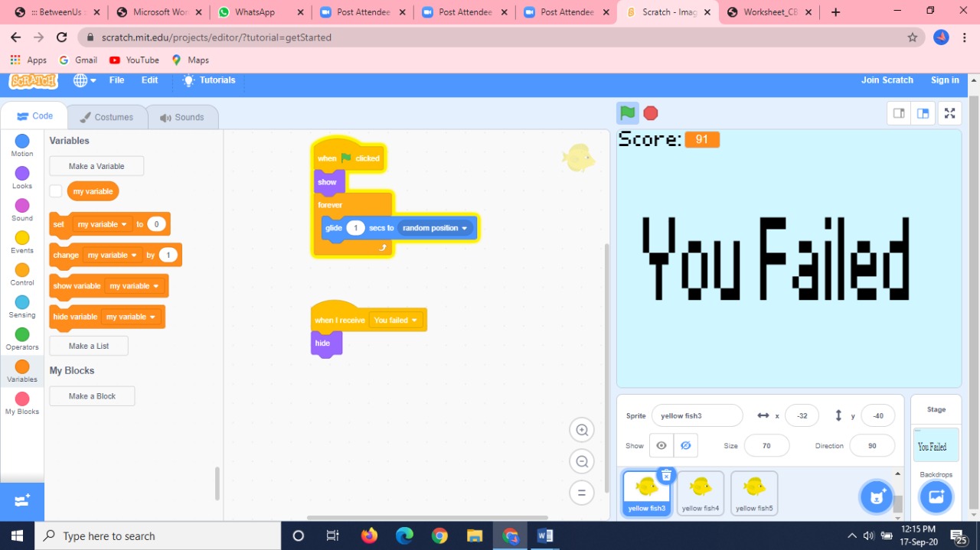Edit the sprite Size field
Viewport: 980px width, 550px height.
click(x=766, y=445)
